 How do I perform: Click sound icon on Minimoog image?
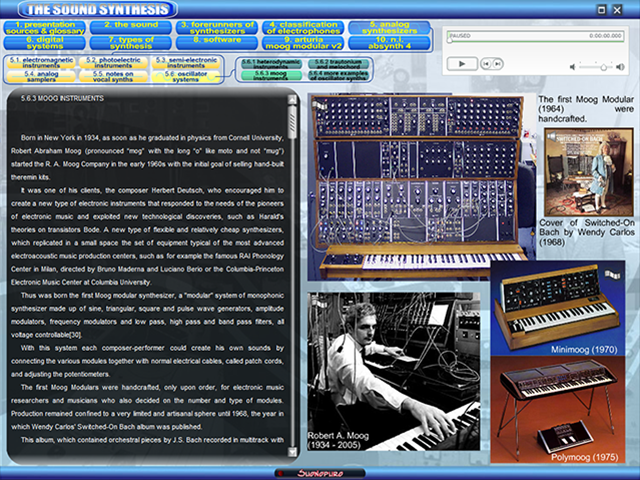pos(613,275)
